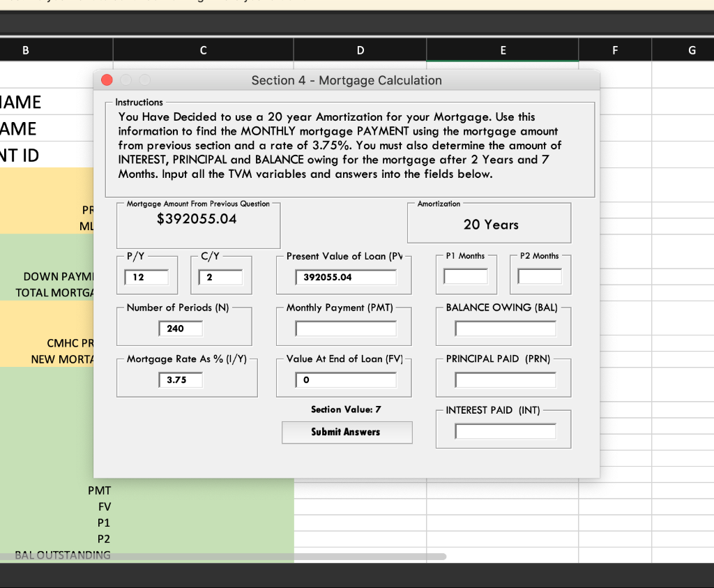Click the Value At End of Loan field
714x588 pixels.
[346, 380]
